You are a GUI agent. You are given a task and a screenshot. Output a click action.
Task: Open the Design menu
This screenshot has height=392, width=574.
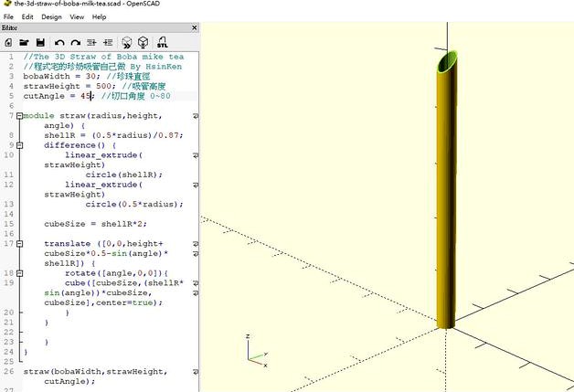tap(51, 16)
